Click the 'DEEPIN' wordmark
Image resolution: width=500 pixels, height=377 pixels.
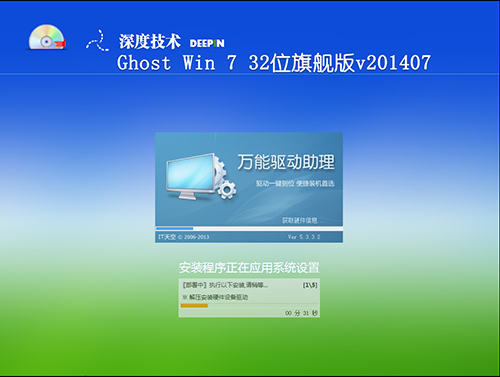tap(207, 43)
